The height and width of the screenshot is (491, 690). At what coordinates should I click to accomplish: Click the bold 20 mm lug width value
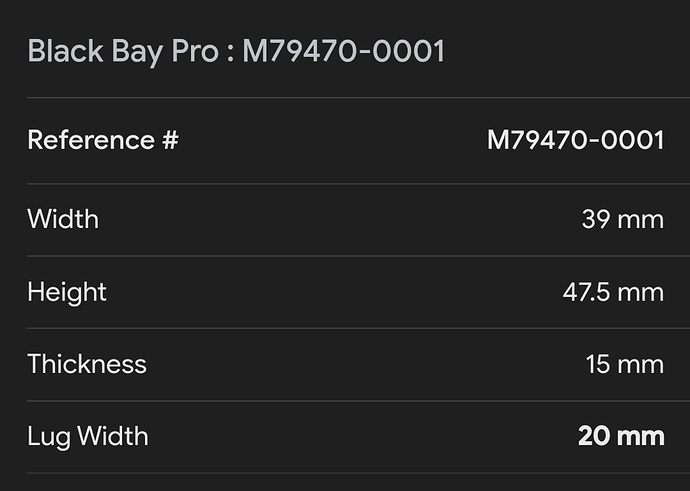(x=621, y=436)
